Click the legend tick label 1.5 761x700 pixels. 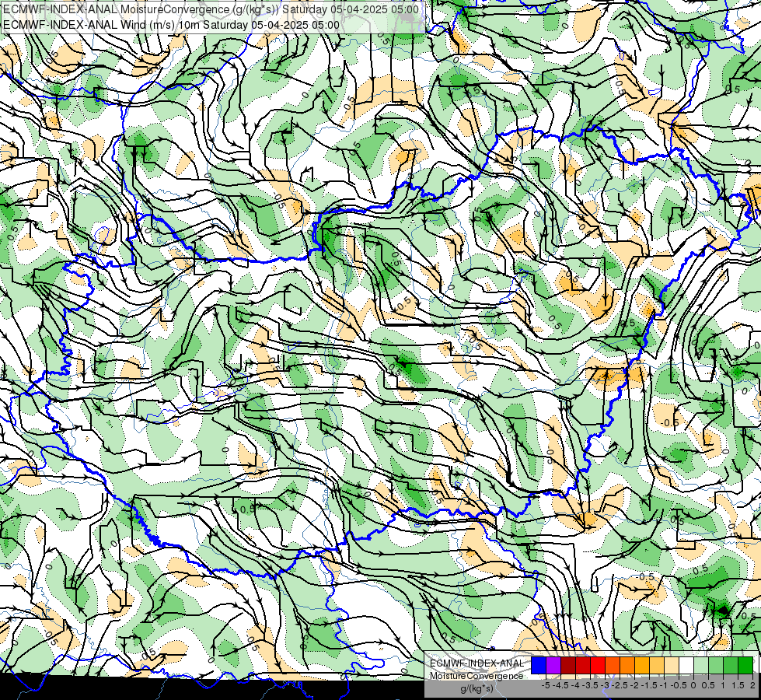738,685
